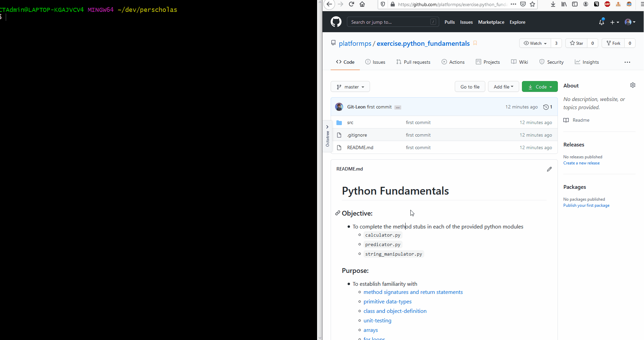Switch to the Issues repository tab
This screenshot has height=340, width=644.
375,62
